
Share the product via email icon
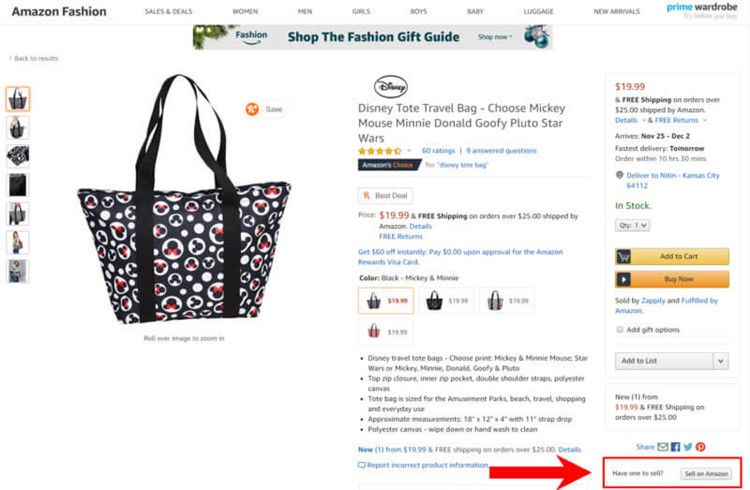click(x=663, y=446)
